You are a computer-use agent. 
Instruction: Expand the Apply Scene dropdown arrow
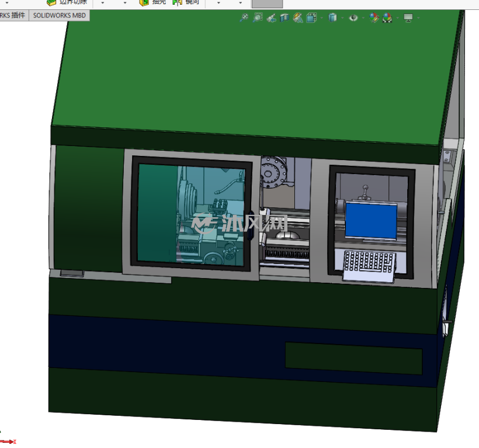coord(397,18)
